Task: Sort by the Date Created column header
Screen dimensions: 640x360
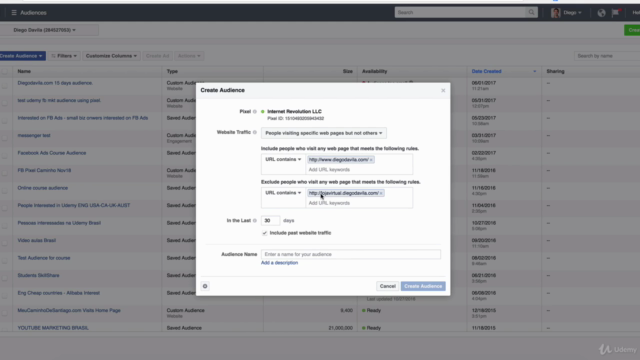Action: [486, 71]
